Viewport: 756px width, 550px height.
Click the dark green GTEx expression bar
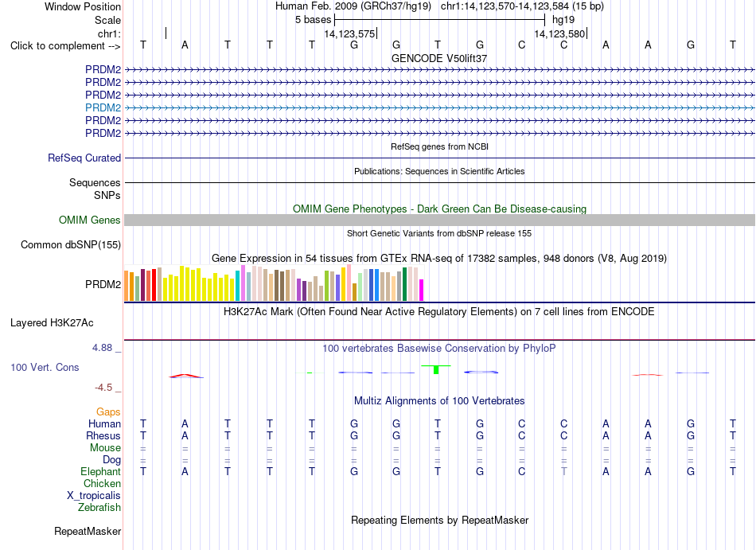click(404, 284)
